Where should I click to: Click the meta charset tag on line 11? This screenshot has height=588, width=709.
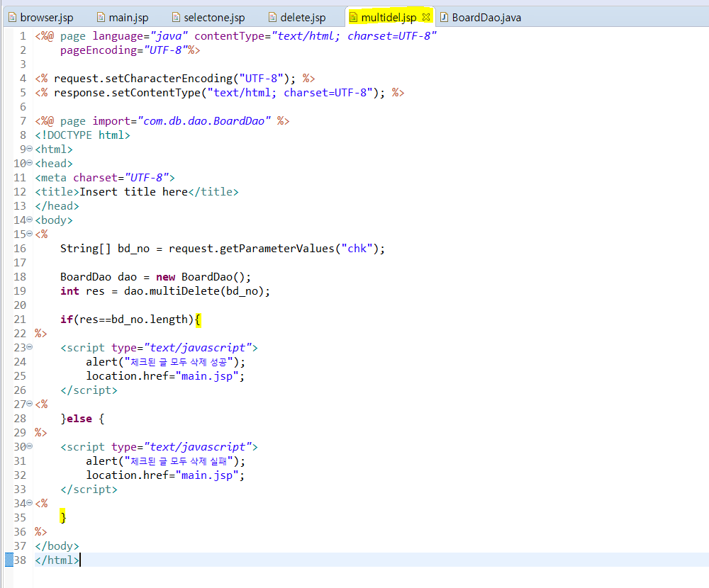[105, 178]
